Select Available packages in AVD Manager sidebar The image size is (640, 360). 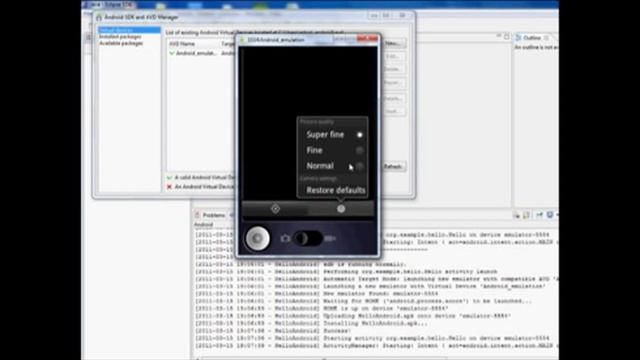pos(121,43)
